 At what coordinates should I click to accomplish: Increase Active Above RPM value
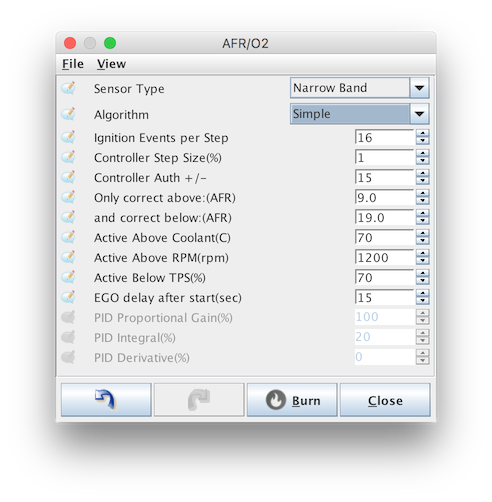click(422, 253)
